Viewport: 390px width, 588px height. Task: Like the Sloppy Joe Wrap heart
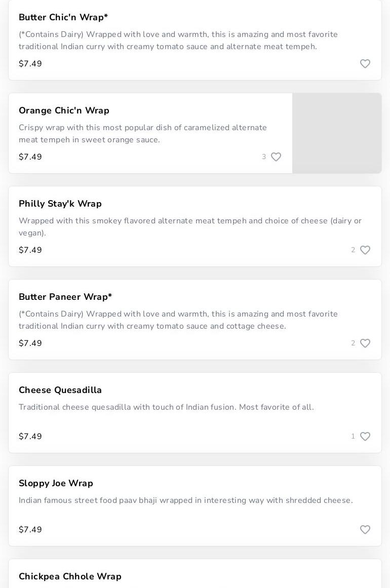click(365, 530)
